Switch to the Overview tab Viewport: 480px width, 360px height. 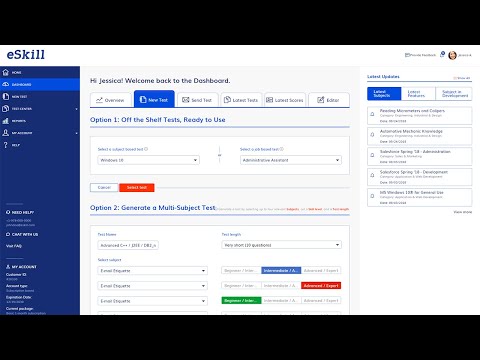[110, 100]
